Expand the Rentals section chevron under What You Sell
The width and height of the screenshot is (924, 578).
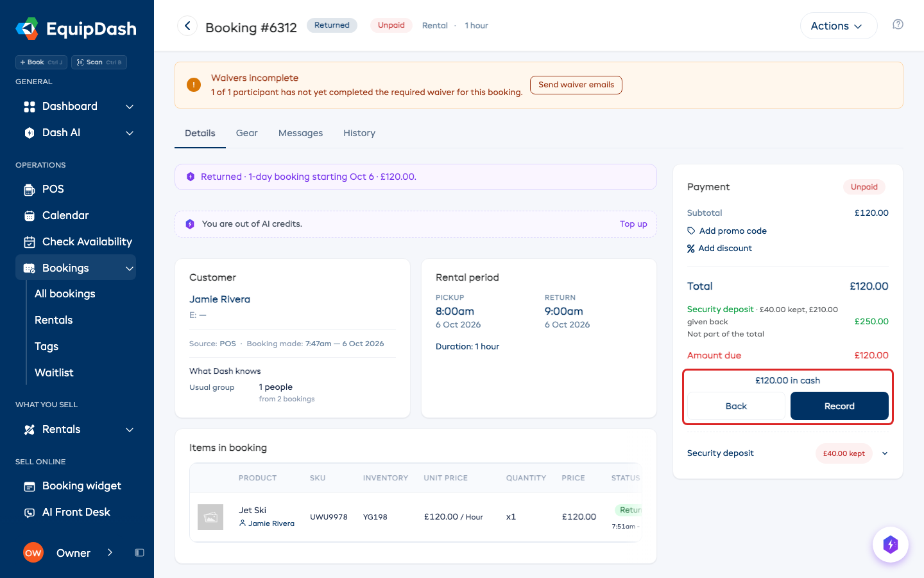point(130,430)
